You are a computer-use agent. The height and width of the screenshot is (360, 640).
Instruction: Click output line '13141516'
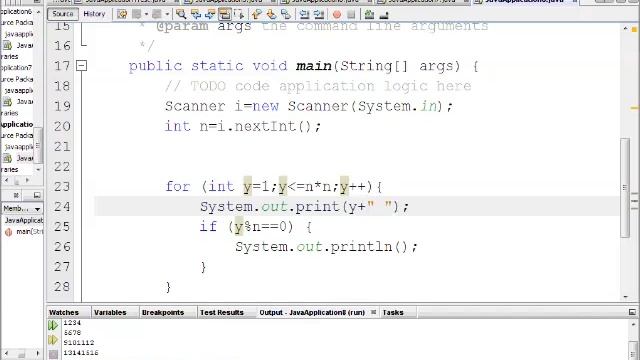coord(81,353)
